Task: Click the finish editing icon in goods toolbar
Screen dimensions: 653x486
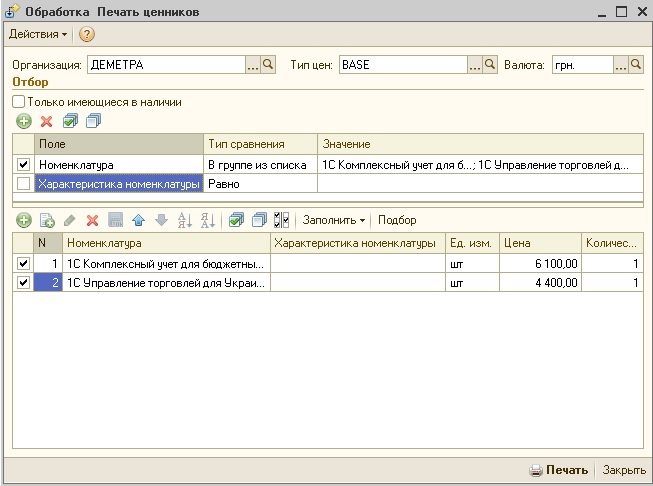Action: pos(116,220)
